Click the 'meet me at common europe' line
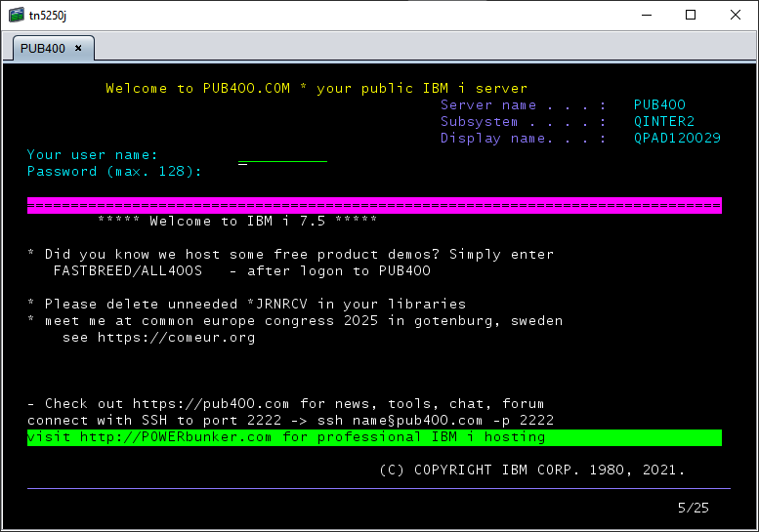 [295, 320]
